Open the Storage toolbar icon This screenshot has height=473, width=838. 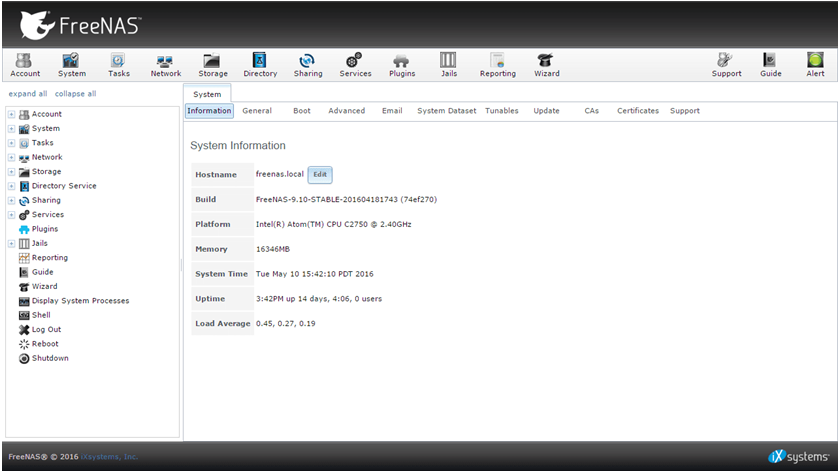coord(213,65)
